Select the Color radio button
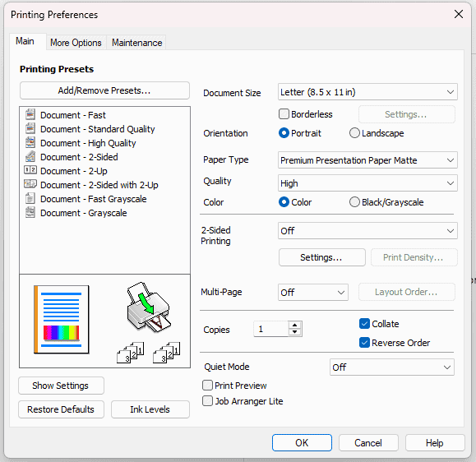 tap(284, 202)
